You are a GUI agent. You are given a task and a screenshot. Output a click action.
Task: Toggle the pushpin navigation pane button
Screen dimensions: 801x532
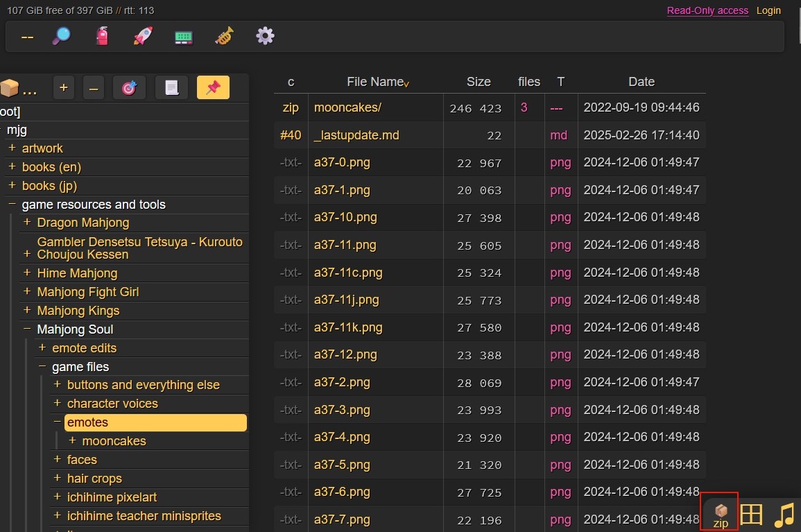pos(213,88)
